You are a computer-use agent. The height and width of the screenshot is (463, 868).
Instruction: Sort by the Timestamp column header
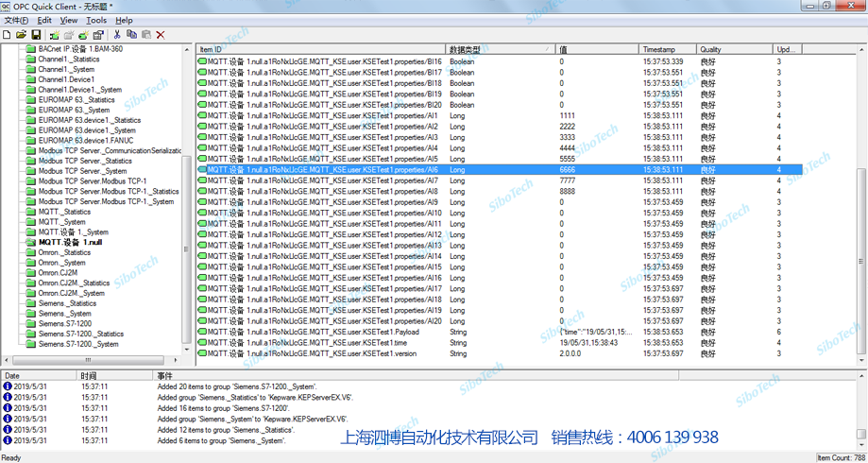[x=668, y=49]
